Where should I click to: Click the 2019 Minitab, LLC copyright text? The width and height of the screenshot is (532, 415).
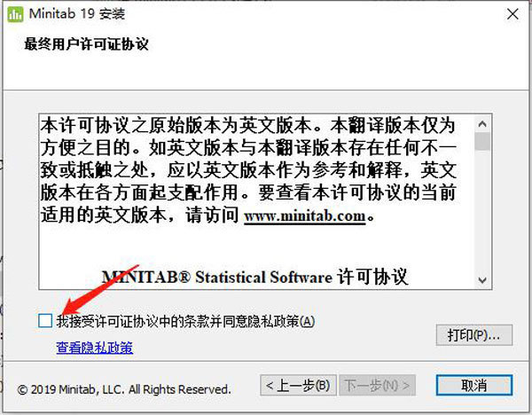[x=124, y=389]
